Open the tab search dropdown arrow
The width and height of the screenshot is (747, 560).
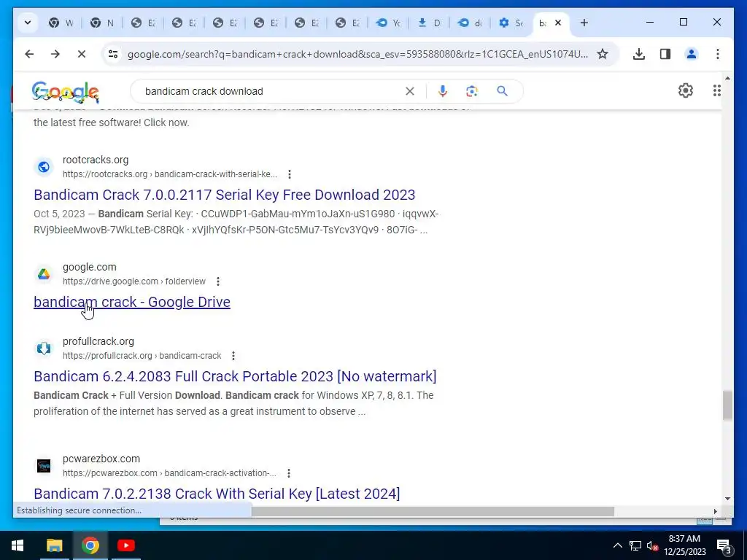pyautogui.click(x=28, y=23)
